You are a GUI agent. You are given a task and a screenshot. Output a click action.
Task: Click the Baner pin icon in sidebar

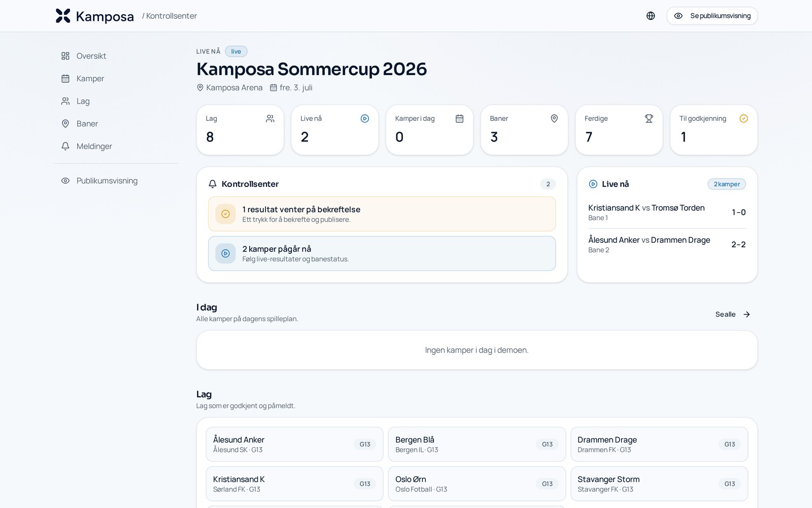[x=65, y=123]
